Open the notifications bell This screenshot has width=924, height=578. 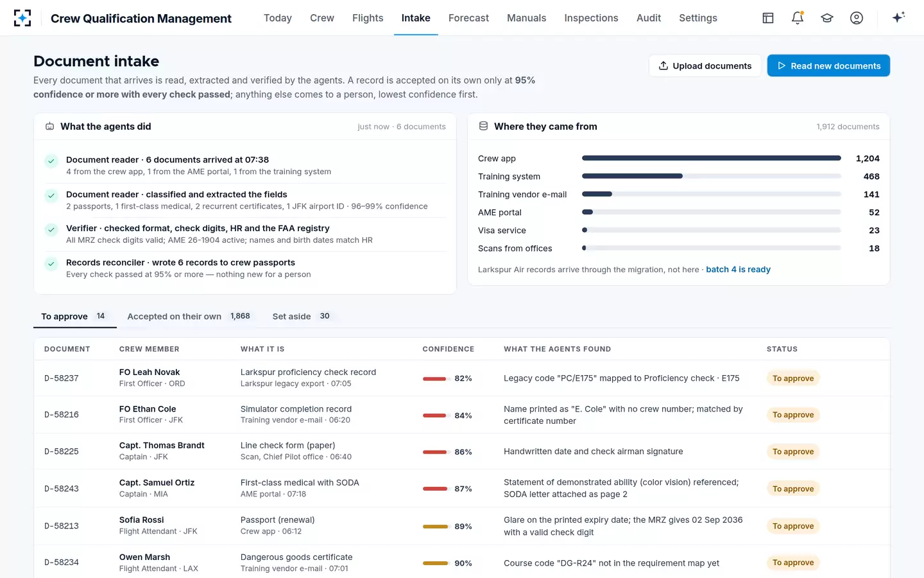point(798,18)
